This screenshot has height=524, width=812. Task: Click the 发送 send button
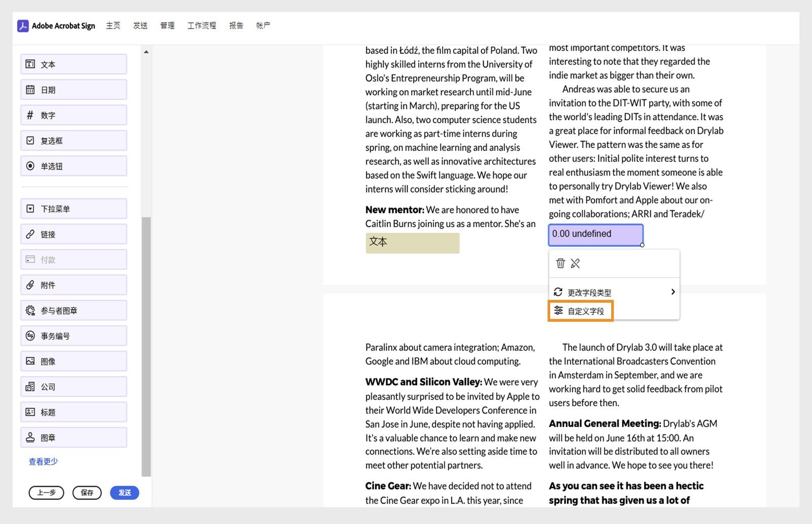coord(124,493)
